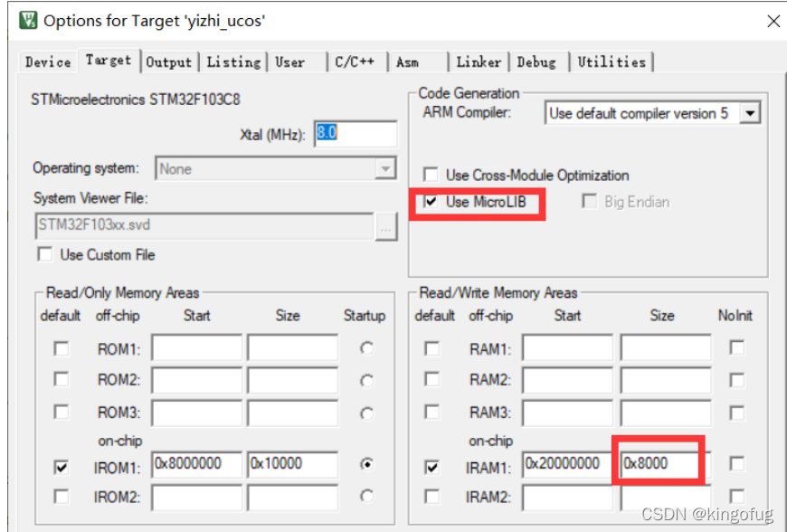Check the ROM1 default checkbox

click(62, 349)
